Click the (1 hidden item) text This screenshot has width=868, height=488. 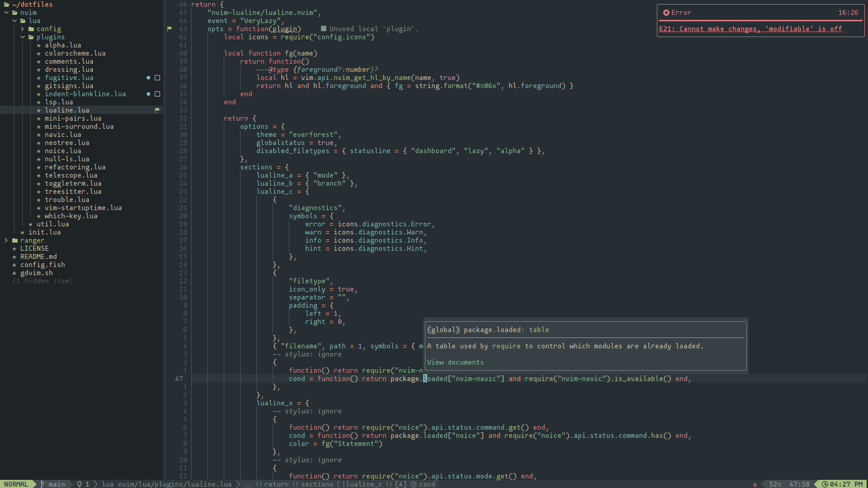point(42,281)
